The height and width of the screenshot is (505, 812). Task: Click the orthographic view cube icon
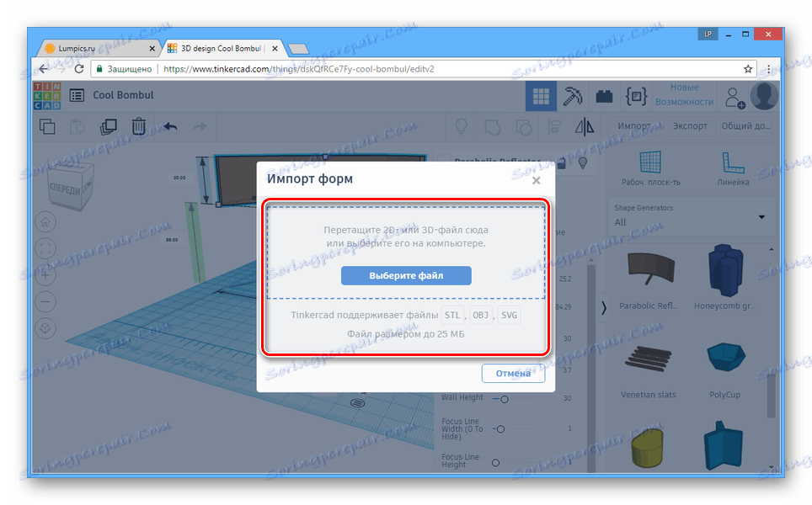[x=45, y=328]
